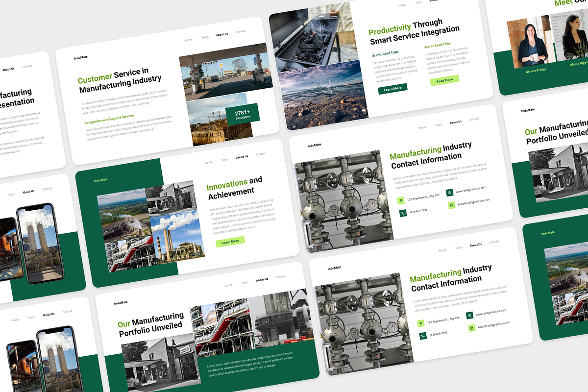Click 2781+ Description badge
This screenshot has height=392, width=588.
point(243,114)
